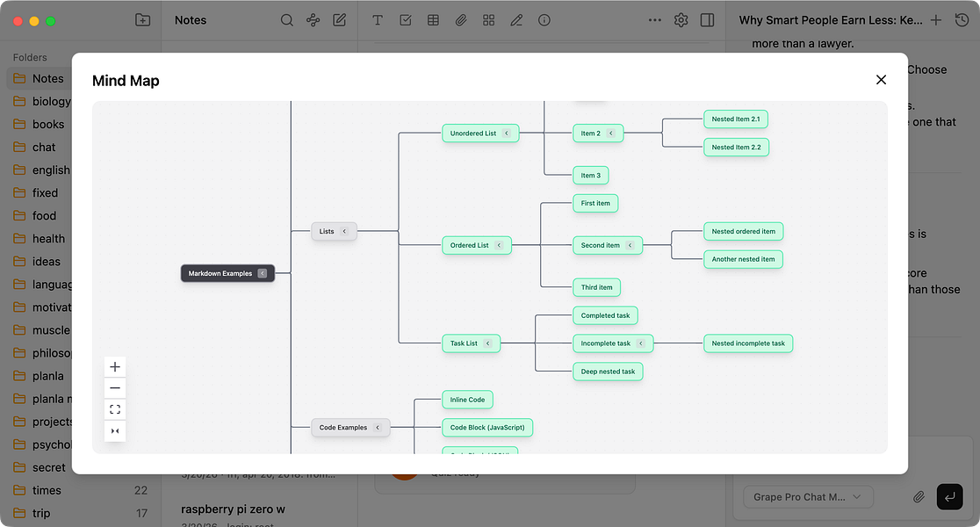Click the collapse-all arrows icon in mind map controls
980x527 pixels.
pos(115,430)
